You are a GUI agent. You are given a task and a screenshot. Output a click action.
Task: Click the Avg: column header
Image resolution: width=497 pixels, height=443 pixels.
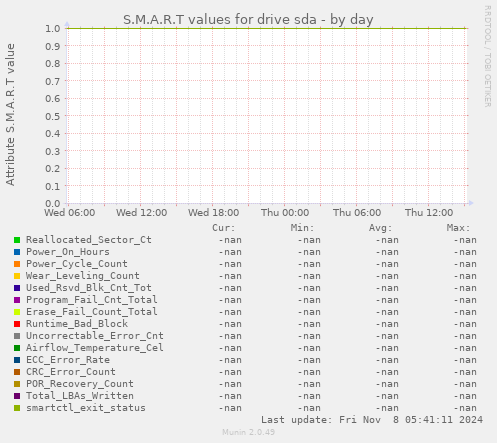pyautogui.click(x=380, y=228)
